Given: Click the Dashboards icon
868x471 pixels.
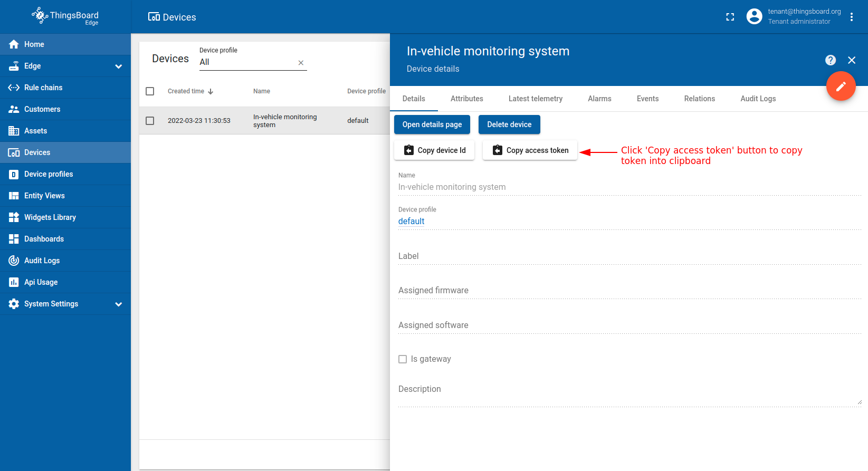Looking at the screenshot, I should [14, 239].
